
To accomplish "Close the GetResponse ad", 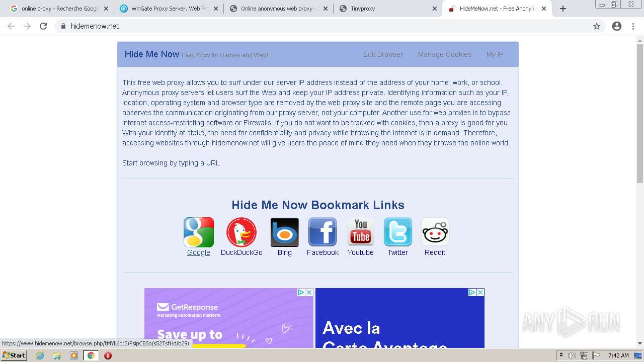I will point(309,292).
